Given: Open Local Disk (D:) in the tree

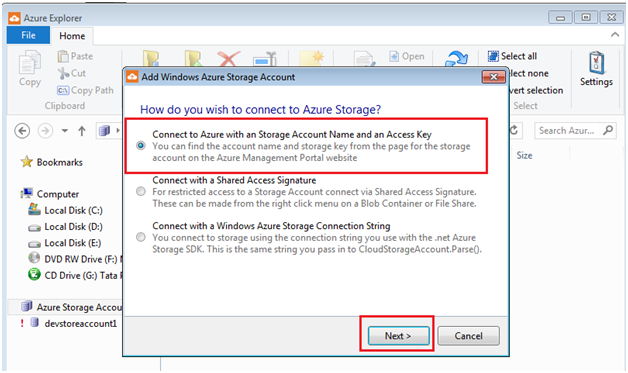Looking at the screenshot, I should (x=73, y=227).
